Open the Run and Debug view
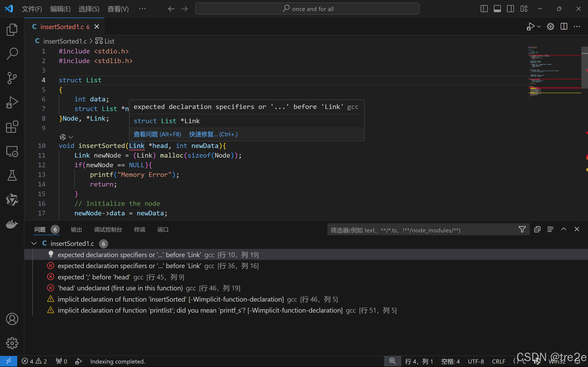Image resolution: width=588 pixels, height=367 pixels. pyautogui.click(x=12, y=103)
